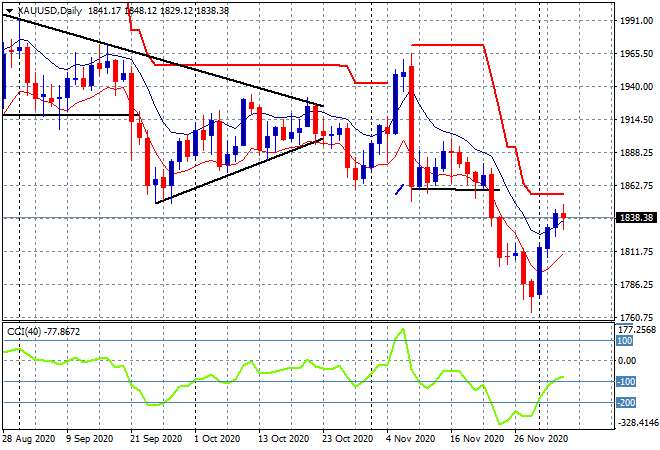This screenshot has width=660, height=450.
Task: Click the 28 Aug 2020 date label
Action: [x=29, y=439]
